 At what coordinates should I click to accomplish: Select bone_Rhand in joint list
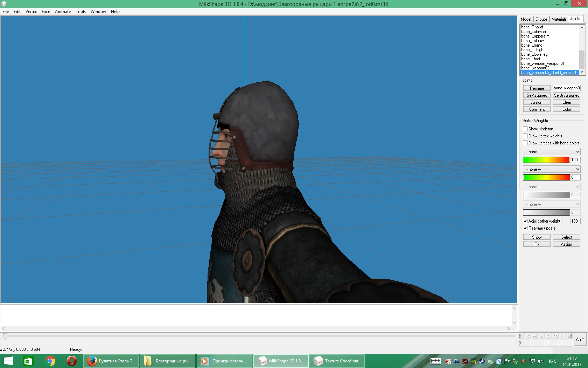click(532, 27)
